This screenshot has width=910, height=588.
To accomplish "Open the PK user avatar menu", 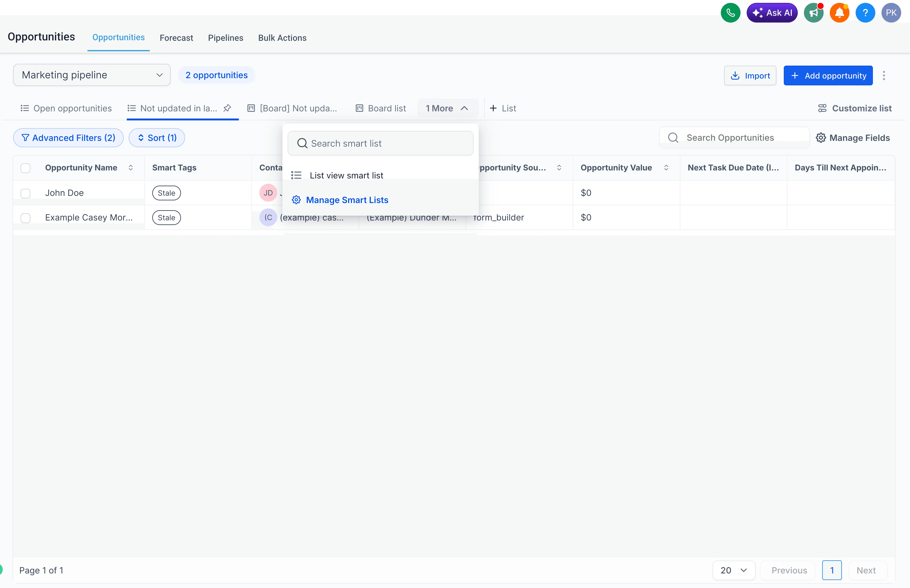I will point(891,13).
